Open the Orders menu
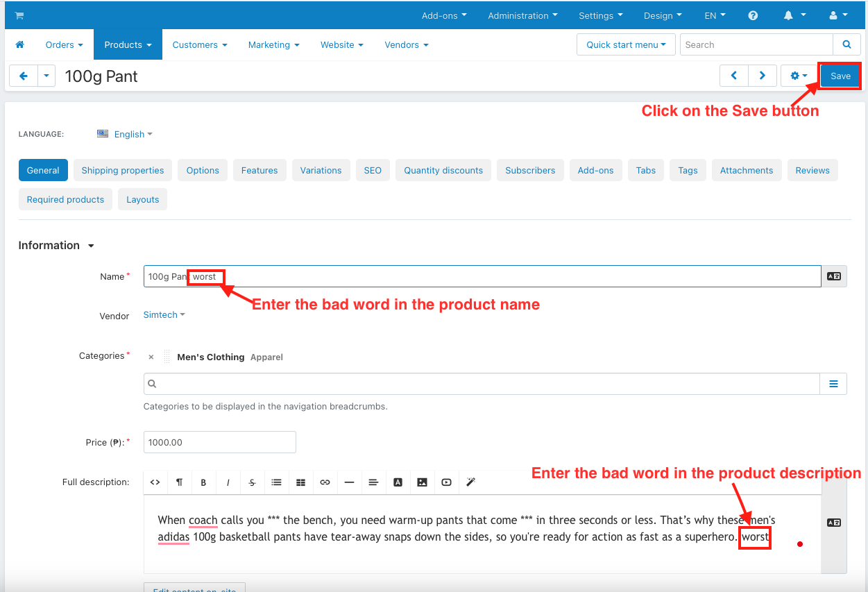This screenshot has width=868, height=592. click(64, 44)
